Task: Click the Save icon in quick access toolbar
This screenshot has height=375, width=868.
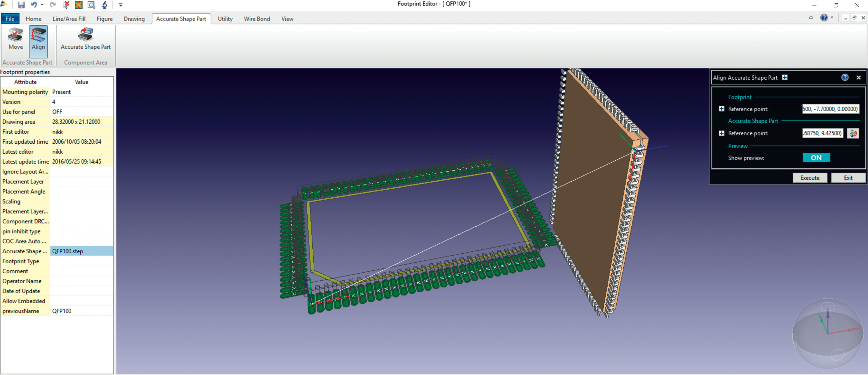Action: 21,5
